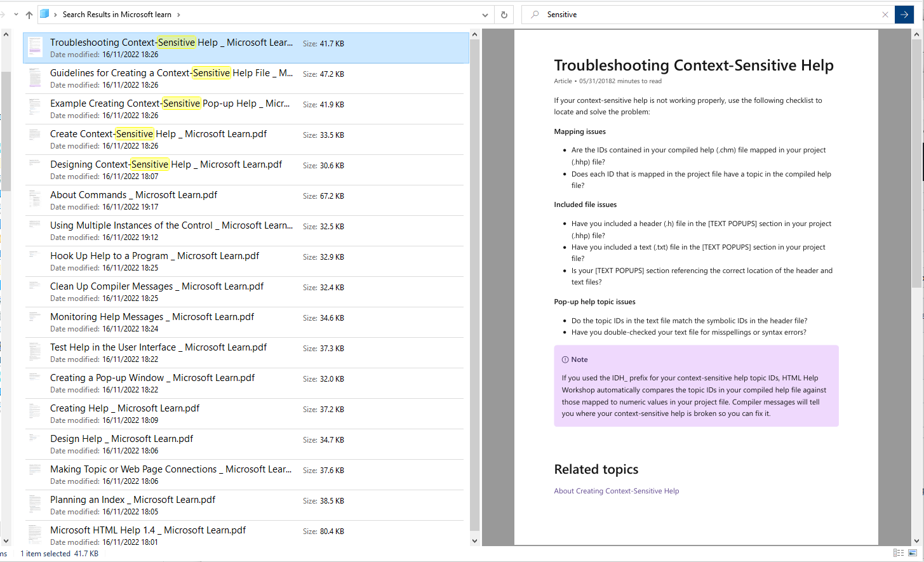Submit the search with the blue arrow button
This screenshot has height=562, width=924.
point(904,14)
